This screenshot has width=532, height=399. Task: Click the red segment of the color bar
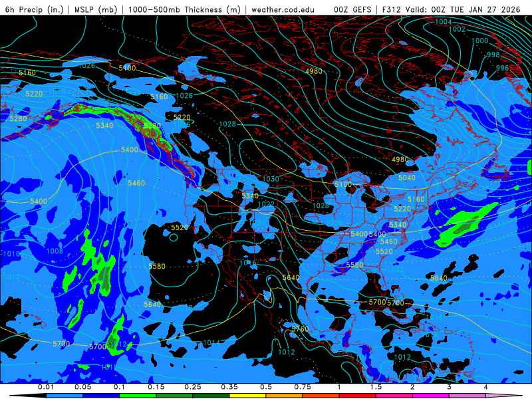tap(358, 396)
